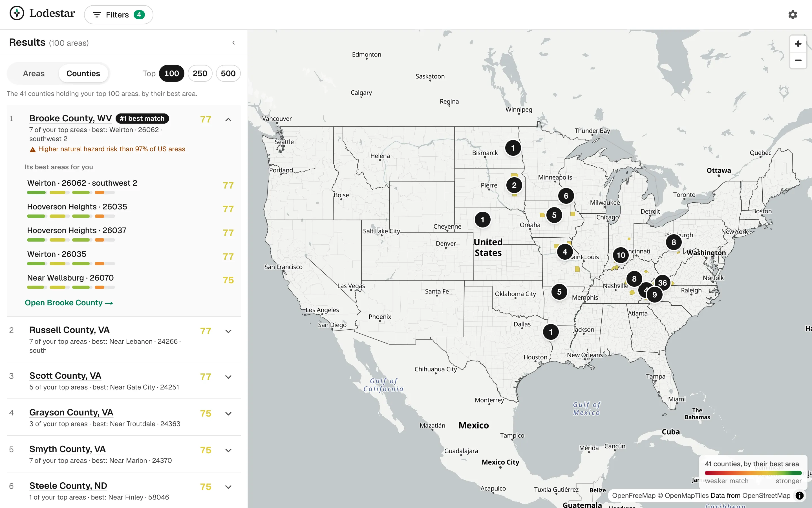Screen dimensions: 812x508
Task: Expand Grayson County, VA entry
Action: (x=228, y=413)
